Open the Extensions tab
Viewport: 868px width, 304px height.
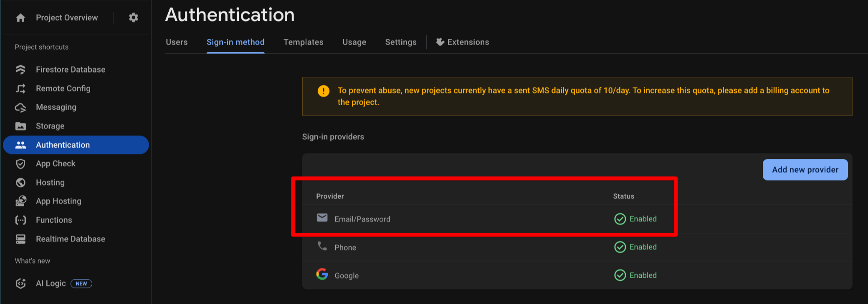pos(463,42)
